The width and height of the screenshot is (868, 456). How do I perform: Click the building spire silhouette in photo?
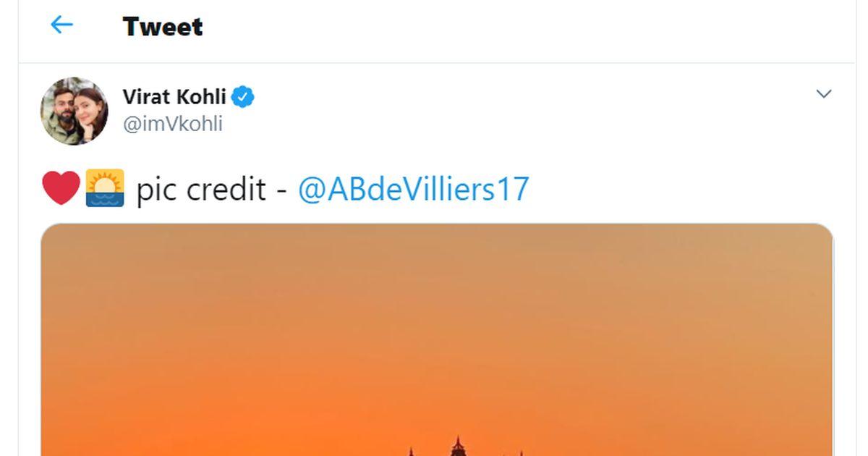pyautogui.click(x=457, y=446)
